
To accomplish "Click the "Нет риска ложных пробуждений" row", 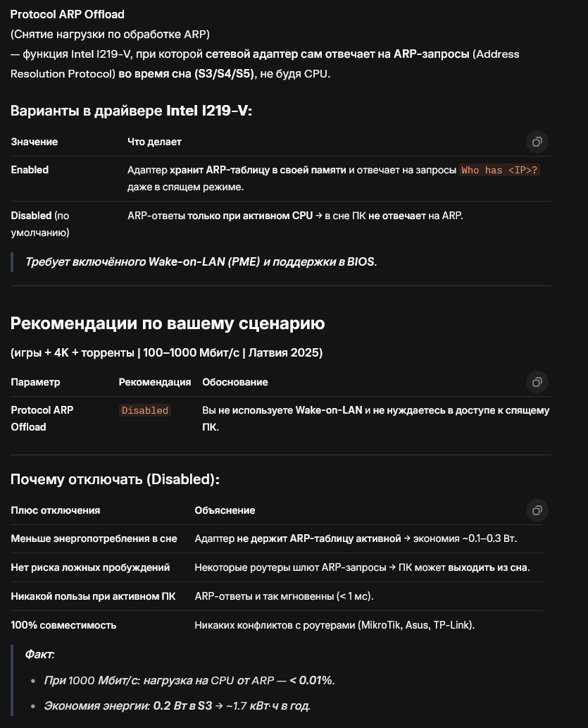I will click(90, 567).
